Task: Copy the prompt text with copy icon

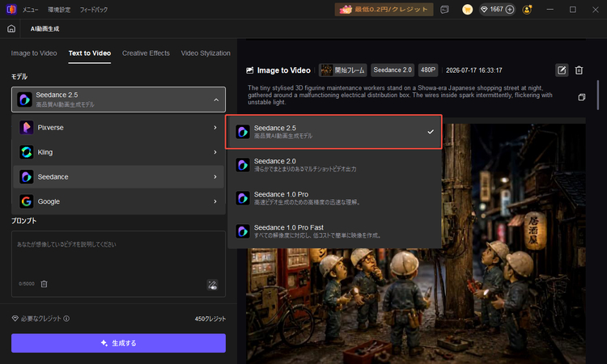Action: tap(581, 97)
